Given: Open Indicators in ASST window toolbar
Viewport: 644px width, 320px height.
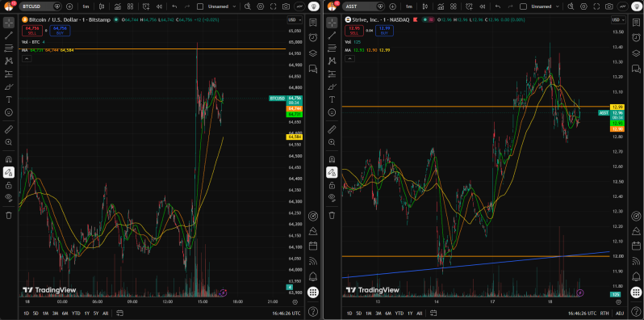Looking at the screenshot, I should pyautogui.click(x=441, y=6).
